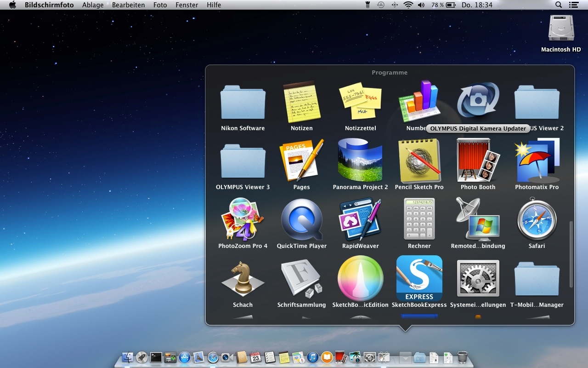588x368 pixels.
Task: Open Wi-Fi status menu
Action: pos(408,5)
